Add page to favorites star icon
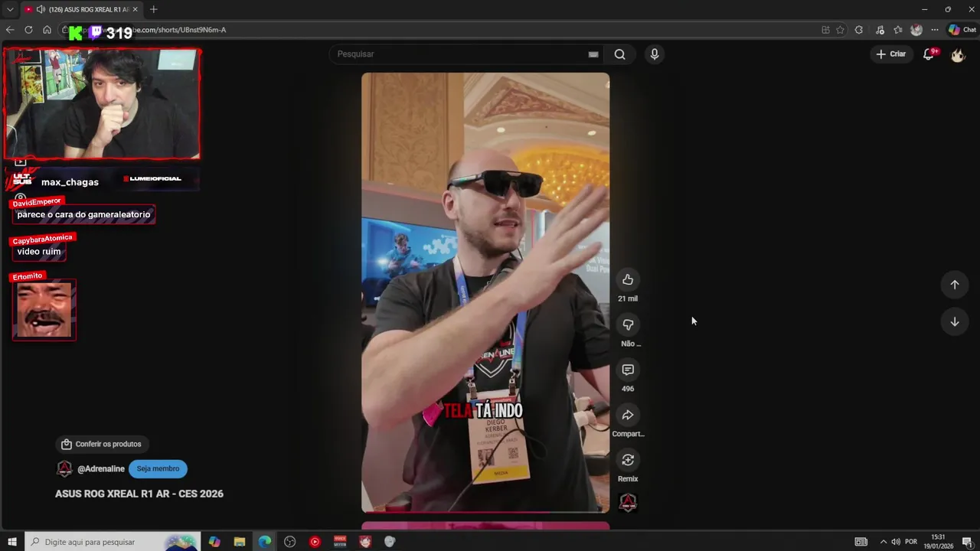Viewport: 980px width, 551px height. click(x=840, y=30)
